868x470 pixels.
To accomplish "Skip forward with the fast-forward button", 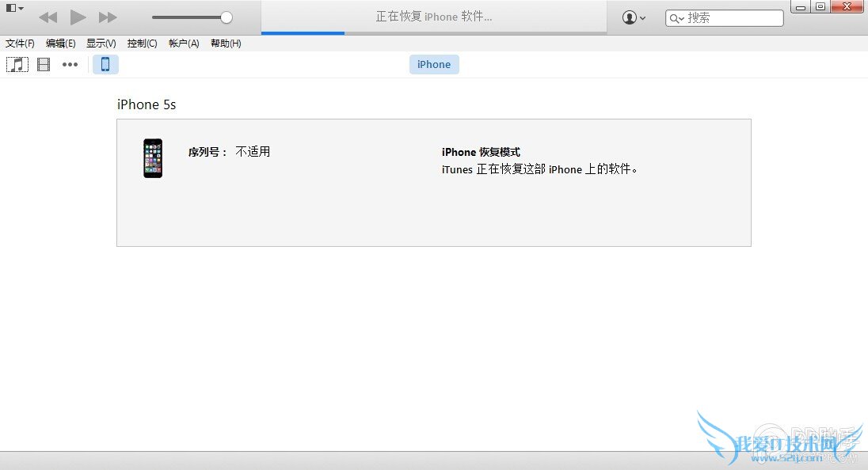I will click(108, 17).
